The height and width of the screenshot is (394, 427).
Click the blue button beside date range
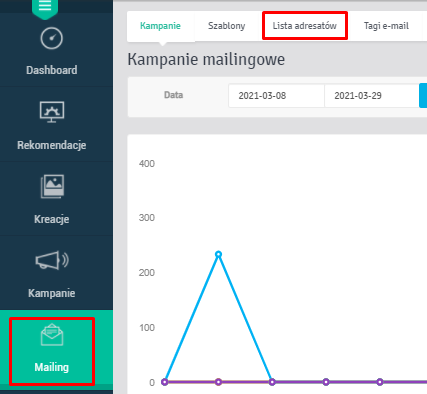coord(423,96)
